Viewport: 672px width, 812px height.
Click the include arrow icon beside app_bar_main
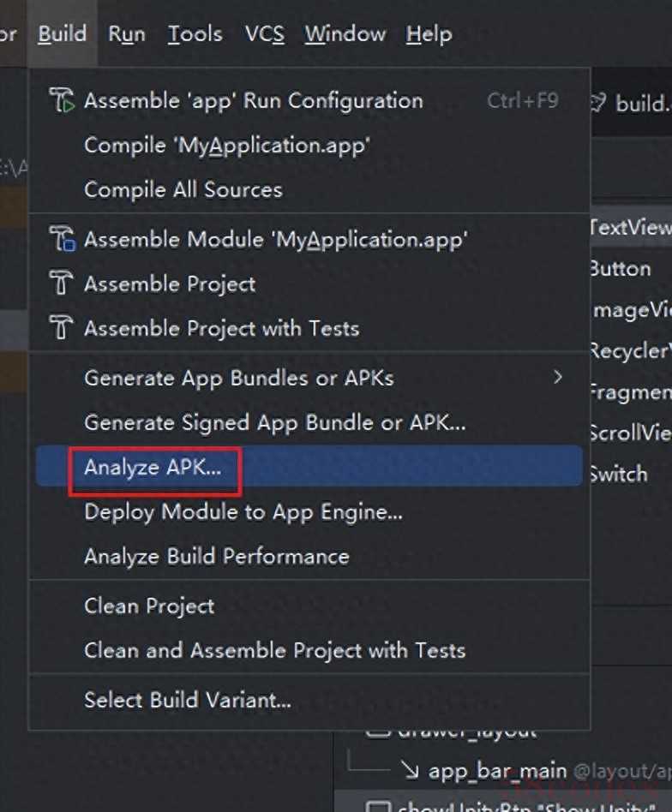point(410,771)
